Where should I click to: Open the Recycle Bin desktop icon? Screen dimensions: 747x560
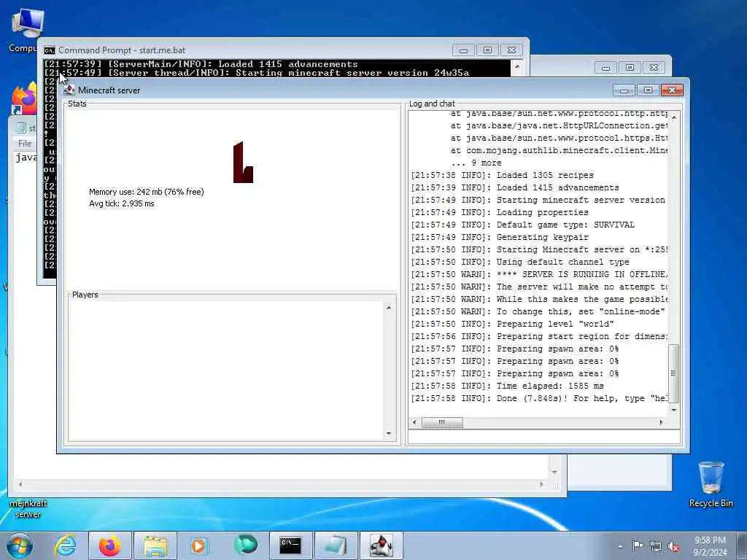(x=711, y=485)
